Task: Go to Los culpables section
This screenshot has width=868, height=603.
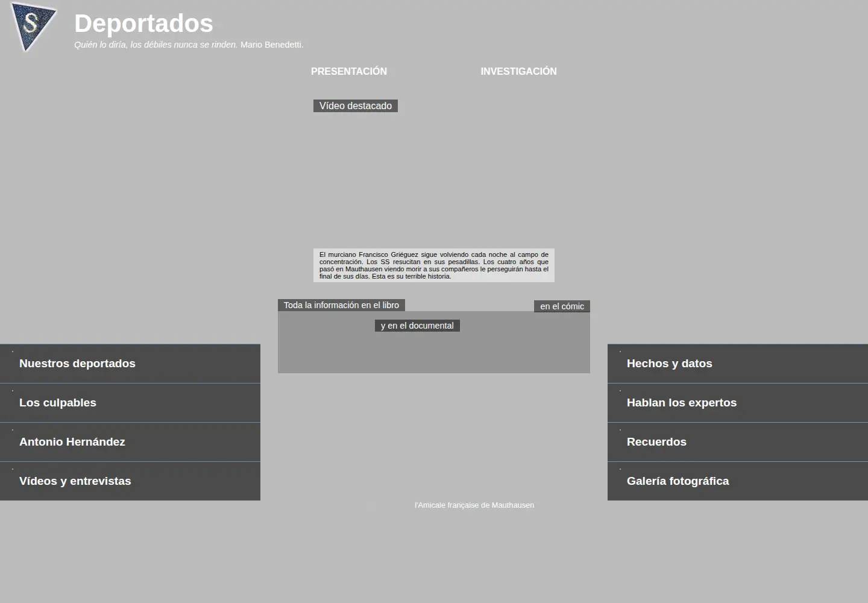Action: click(130, 403)
